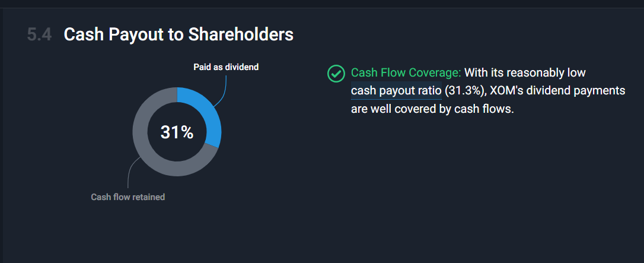Viewport: 644px width, 263px height.
Task: Click the green Cash Flow Coverage checkmark icon
Action: 336,74
